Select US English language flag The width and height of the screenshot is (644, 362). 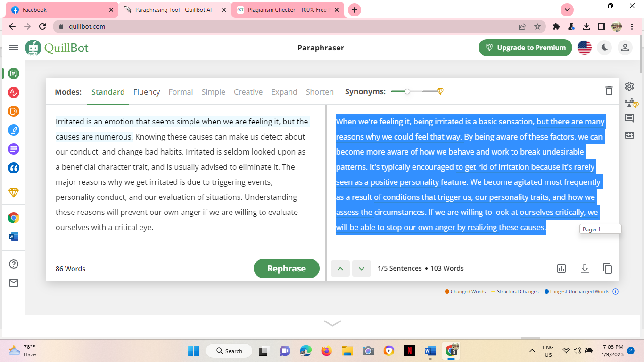tap(585, 48)
